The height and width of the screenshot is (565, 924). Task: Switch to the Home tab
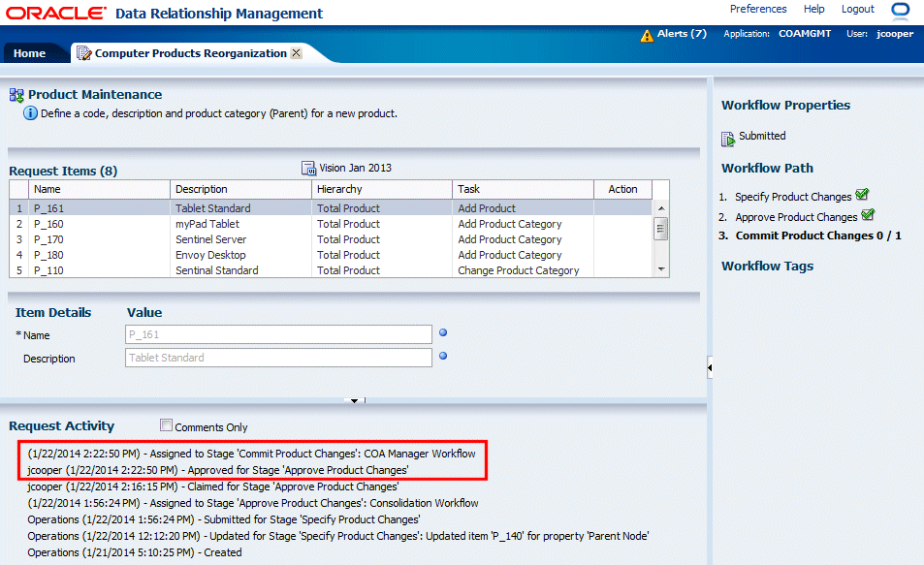point(29,53)
